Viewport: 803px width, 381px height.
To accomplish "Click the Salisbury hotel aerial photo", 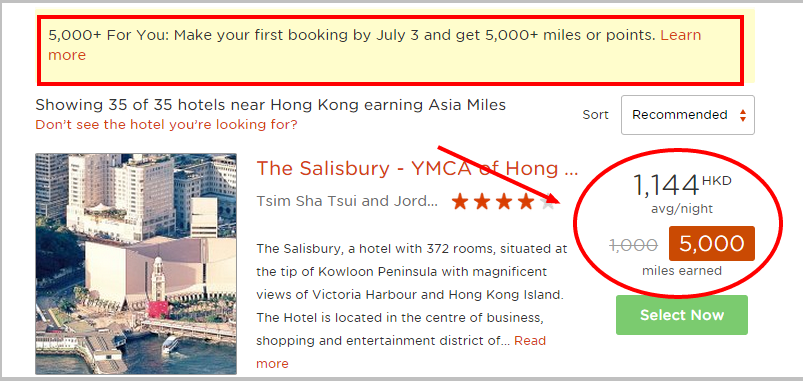I will (136, 264).
